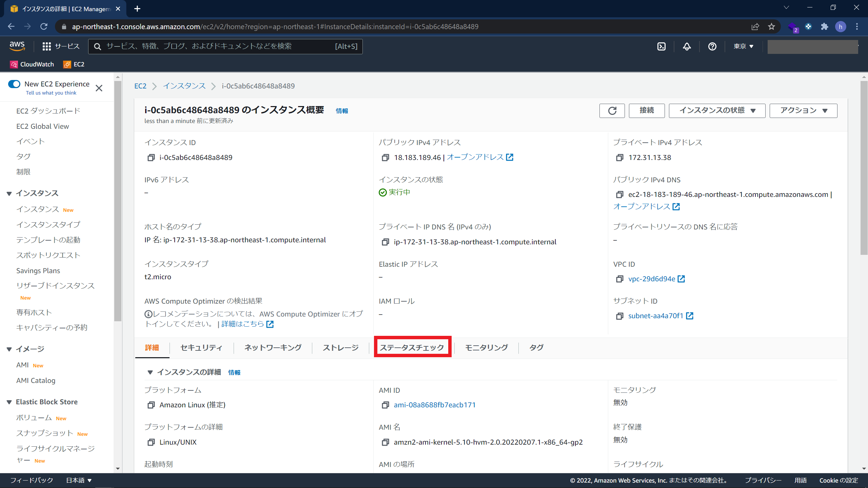Copy instance ID i-0c5ab6c48648a8489
This screenshot has height=488, width=868.
151,158
